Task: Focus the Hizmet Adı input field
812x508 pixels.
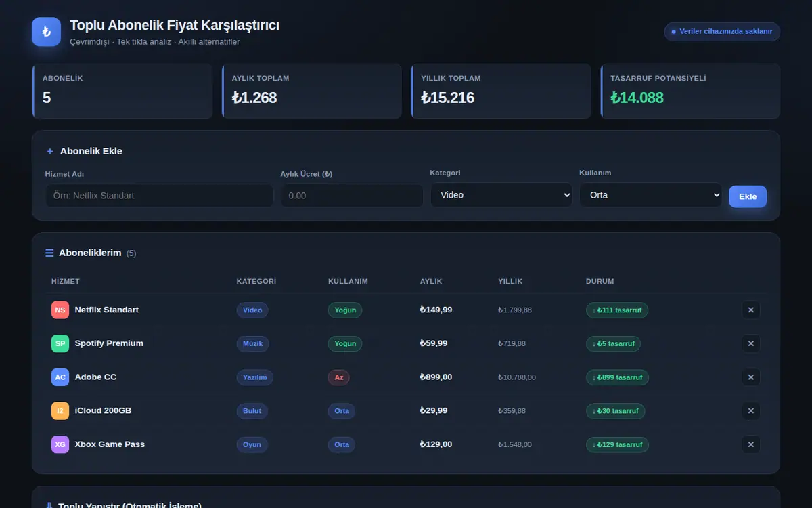Action: point(159,196)
